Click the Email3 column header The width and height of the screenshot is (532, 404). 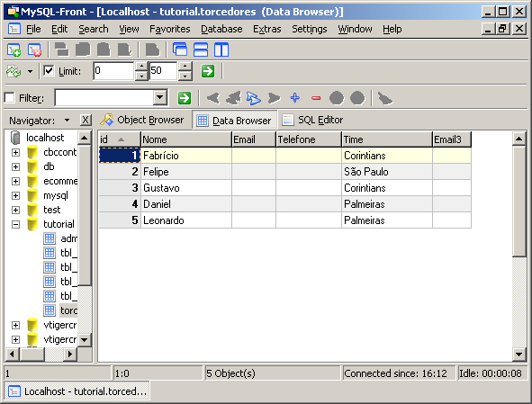(452, 139)
